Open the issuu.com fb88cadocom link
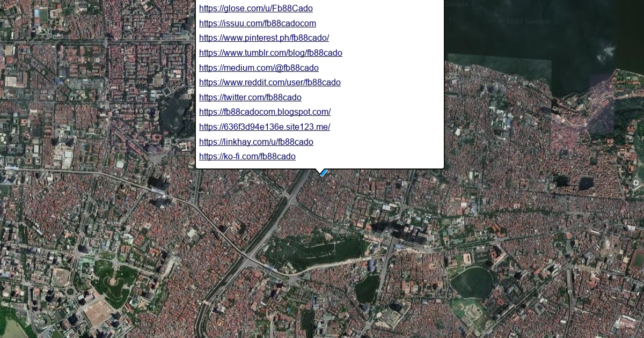Image resolution: width=644 pixels, height=338 pixels. tap(257, 24)
